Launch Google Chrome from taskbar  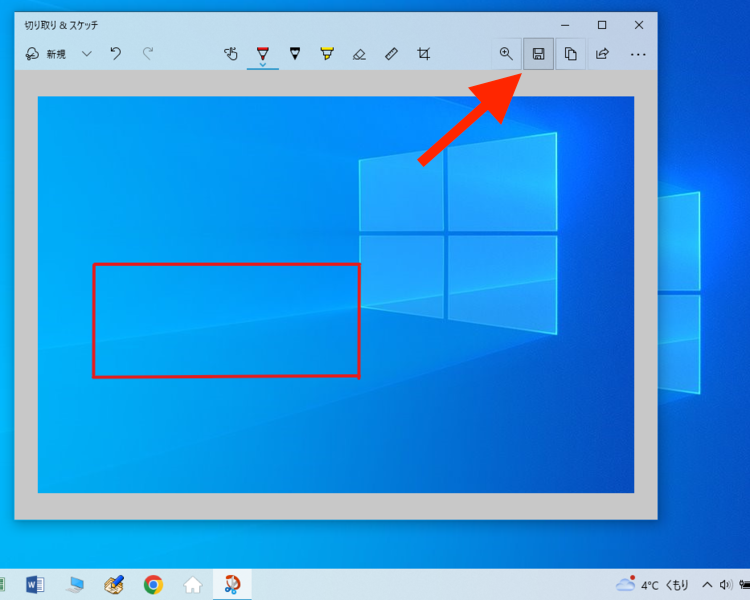(x=153, y=585)
